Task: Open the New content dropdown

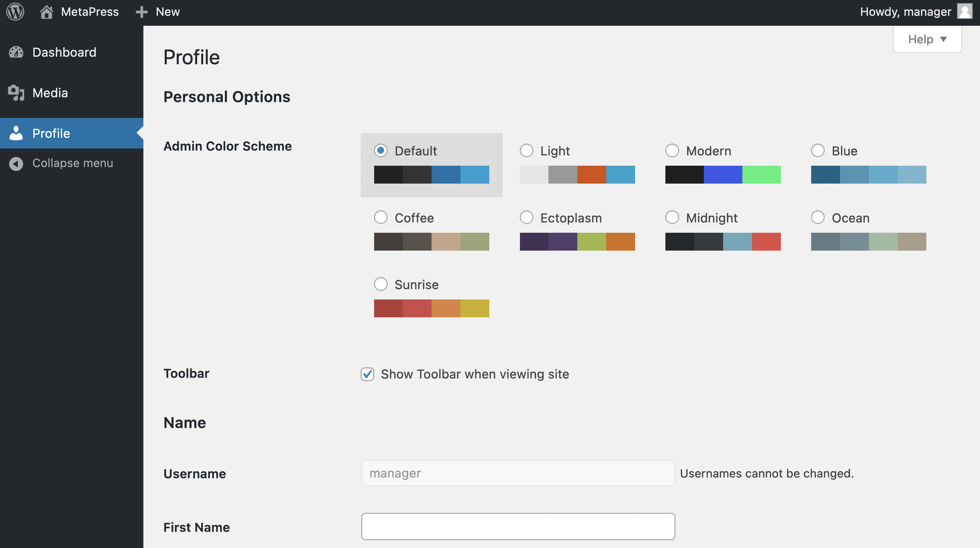Action: tap(168, 12)
